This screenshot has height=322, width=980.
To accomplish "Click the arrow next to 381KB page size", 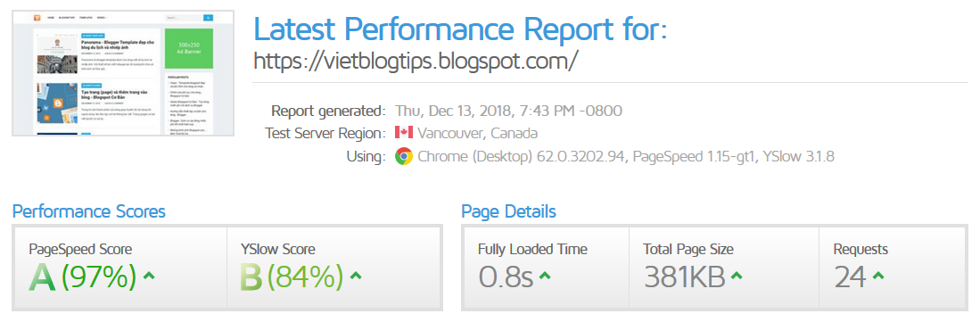I will pos(737,275).
